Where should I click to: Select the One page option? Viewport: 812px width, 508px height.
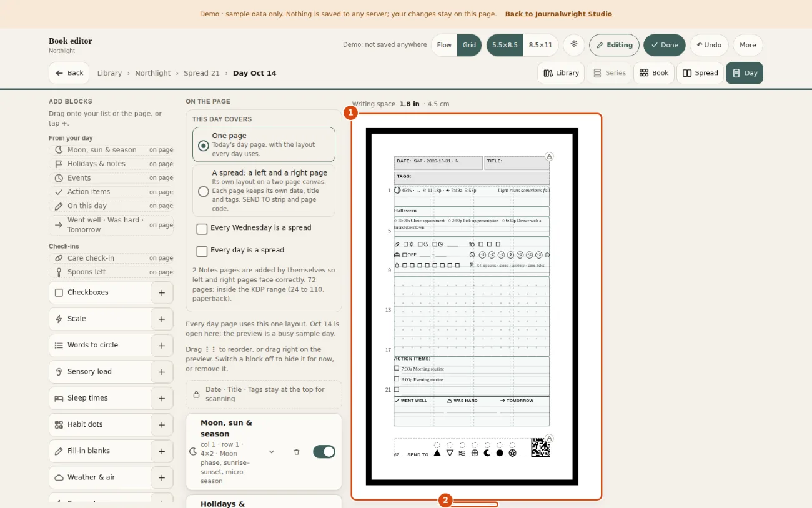[x=264, y=145]
